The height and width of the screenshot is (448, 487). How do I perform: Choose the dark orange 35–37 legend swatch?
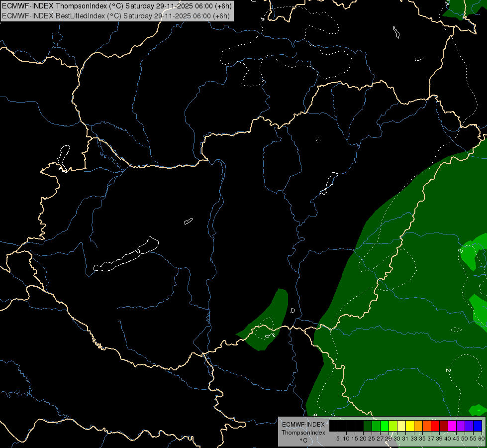click(x=427, y=426)
